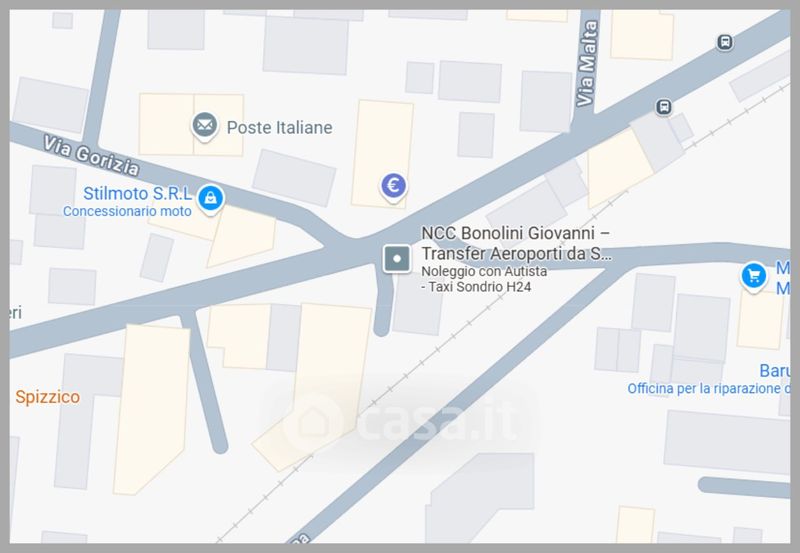Open the Poste Italiane place label
The image size is (800, 553).
point(280,128)
